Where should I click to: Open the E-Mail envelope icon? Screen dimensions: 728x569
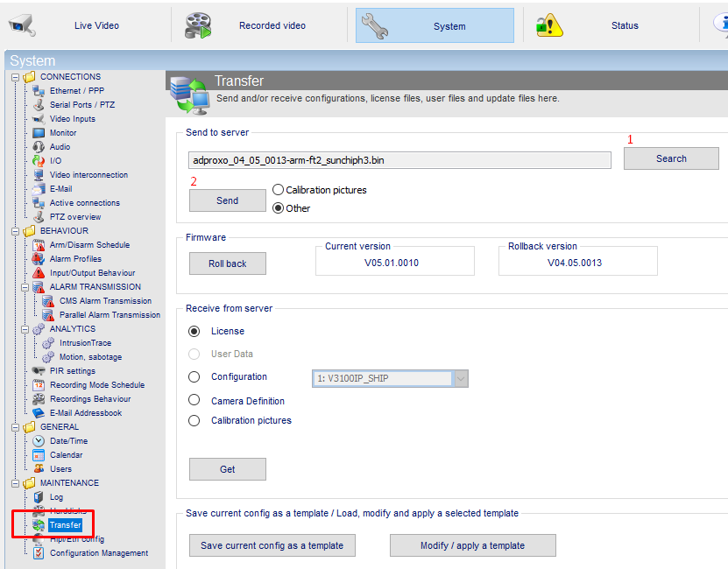pyautogui.click(x=39, y=189)
